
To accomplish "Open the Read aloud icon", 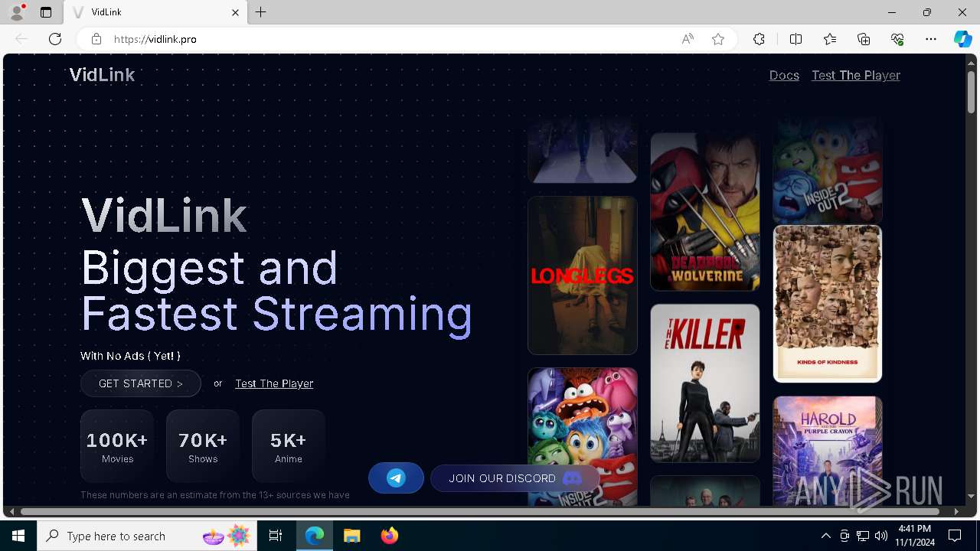I will point(688,39).
